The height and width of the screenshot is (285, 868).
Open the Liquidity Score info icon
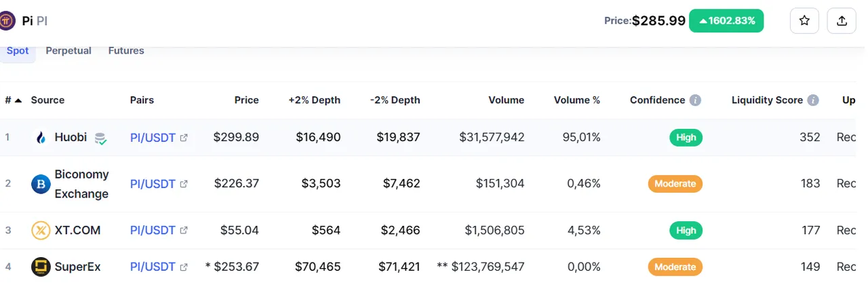tap(813, 100)
